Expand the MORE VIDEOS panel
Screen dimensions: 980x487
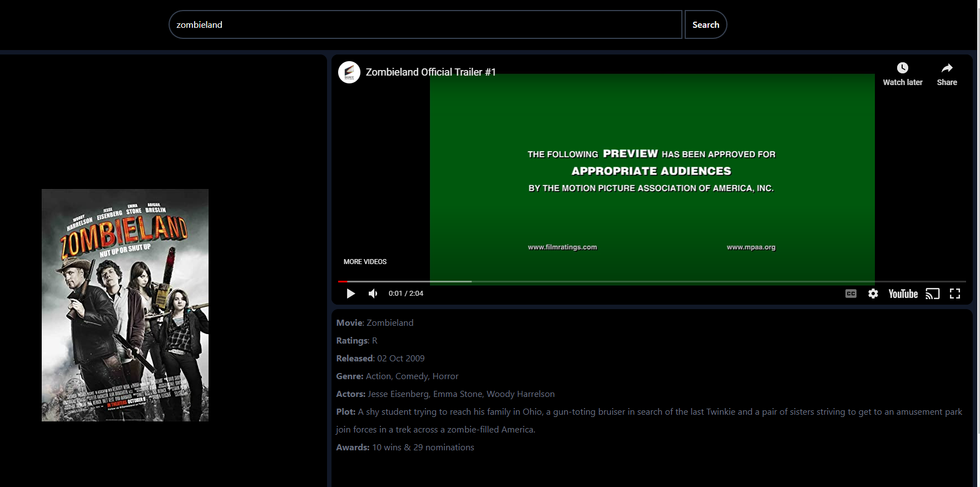click(x=365, y=262)
